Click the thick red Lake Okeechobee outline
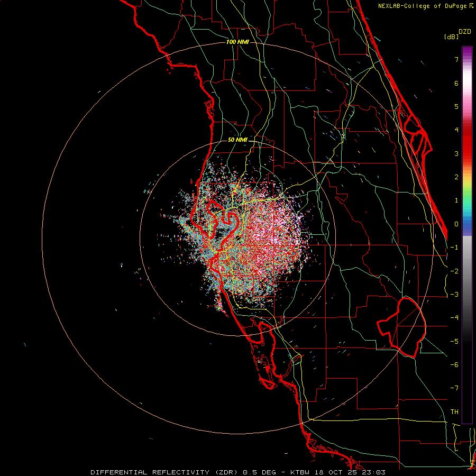The height and width of the screenshot is (476, 476). [x=400, y=328]
